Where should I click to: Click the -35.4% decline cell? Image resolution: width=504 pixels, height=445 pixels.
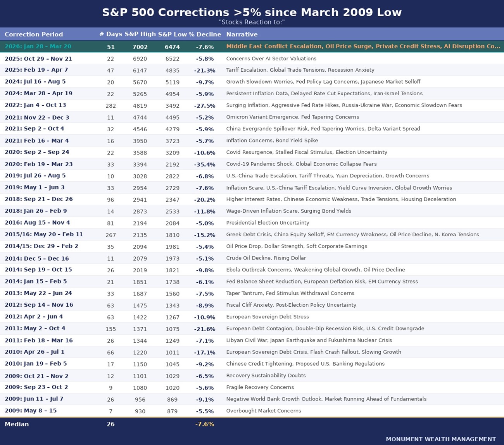[205, 164]
